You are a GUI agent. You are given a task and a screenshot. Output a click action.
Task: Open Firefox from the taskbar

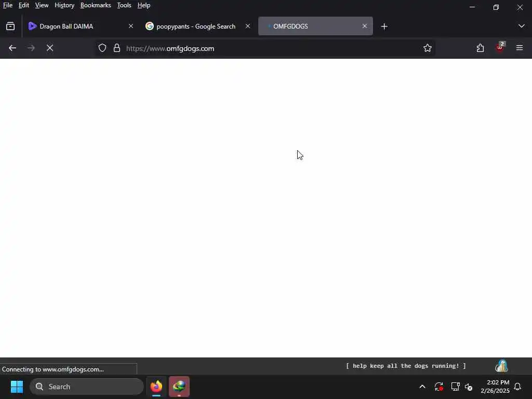pos(156,387)
